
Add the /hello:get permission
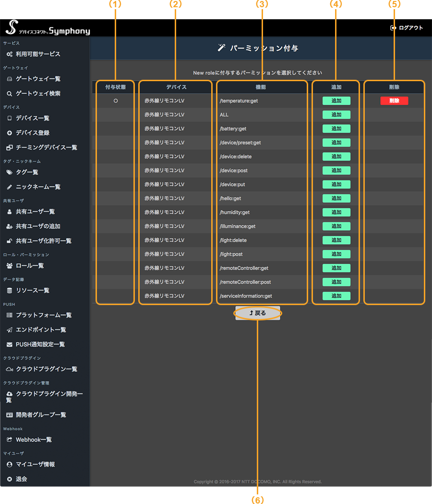click(336, 198)
